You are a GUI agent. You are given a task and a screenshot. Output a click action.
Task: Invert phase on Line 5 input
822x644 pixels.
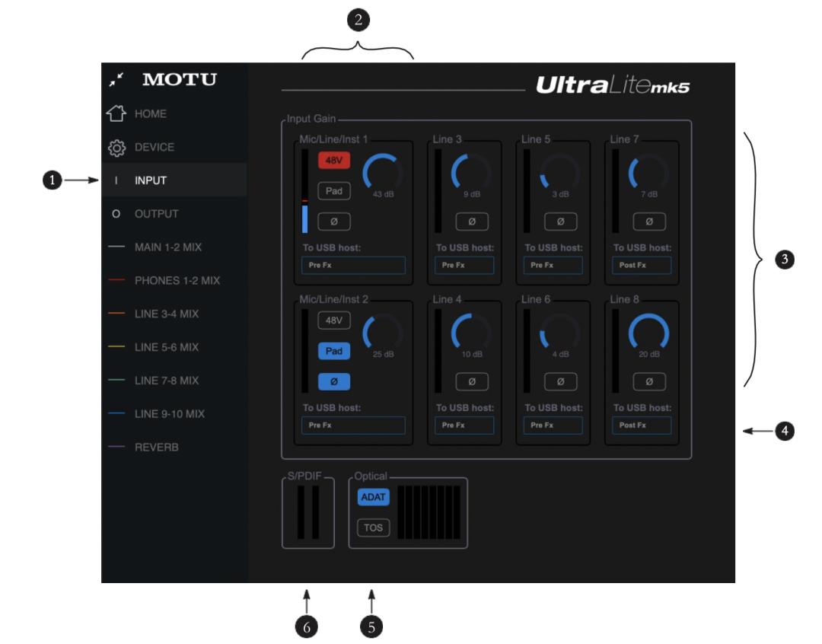560,222
